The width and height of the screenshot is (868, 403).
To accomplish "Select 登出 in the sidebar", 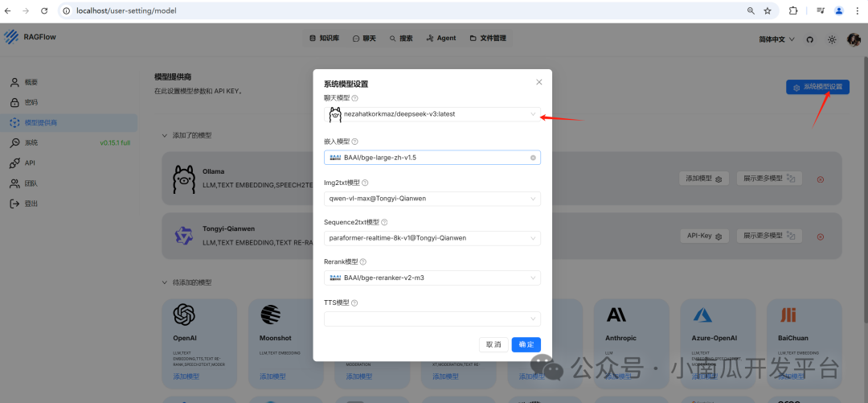I will 69,204.
